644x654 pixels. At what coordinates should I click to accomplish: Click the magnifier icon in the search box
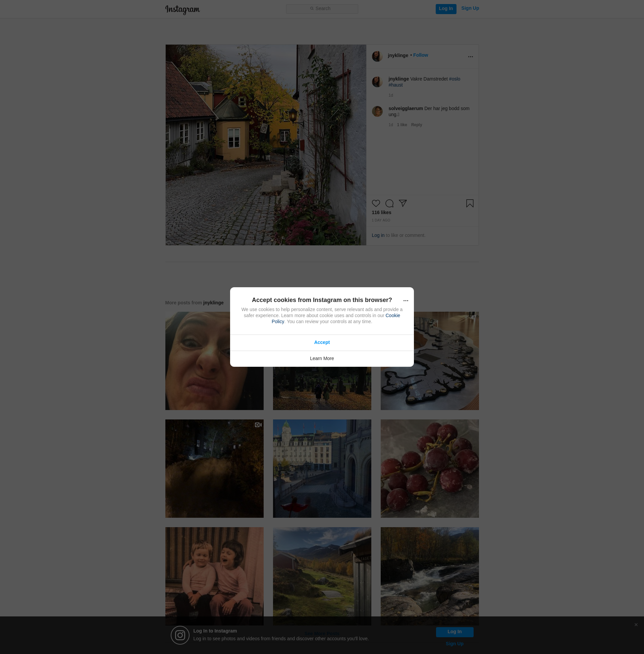pyautogui.click(x=312, y=8)
